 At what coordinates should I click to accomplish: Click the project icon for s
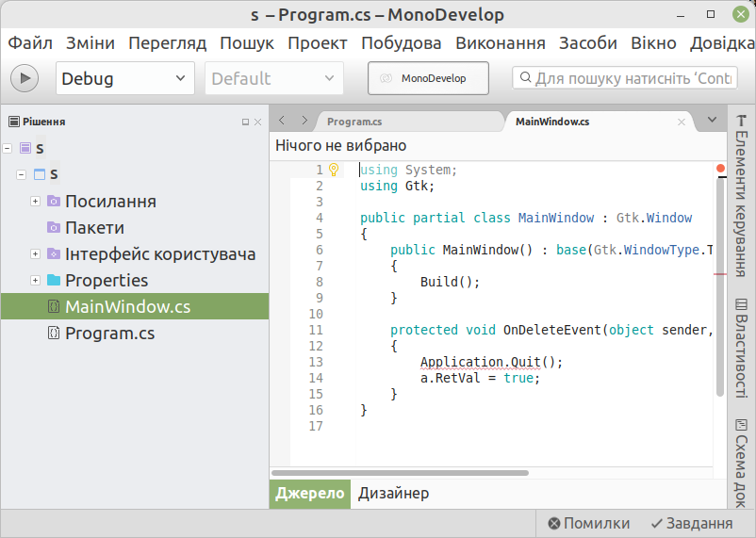click(x=40, y=174)
